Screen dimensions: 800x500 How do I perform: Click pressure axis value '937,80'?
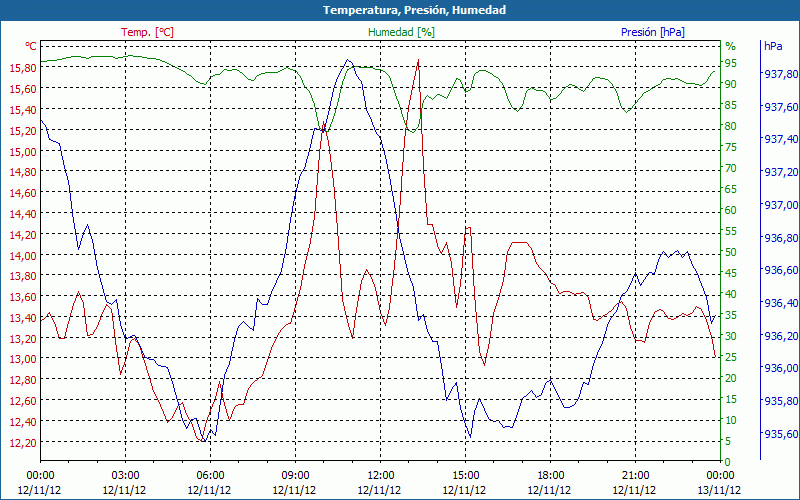point(780,74)
